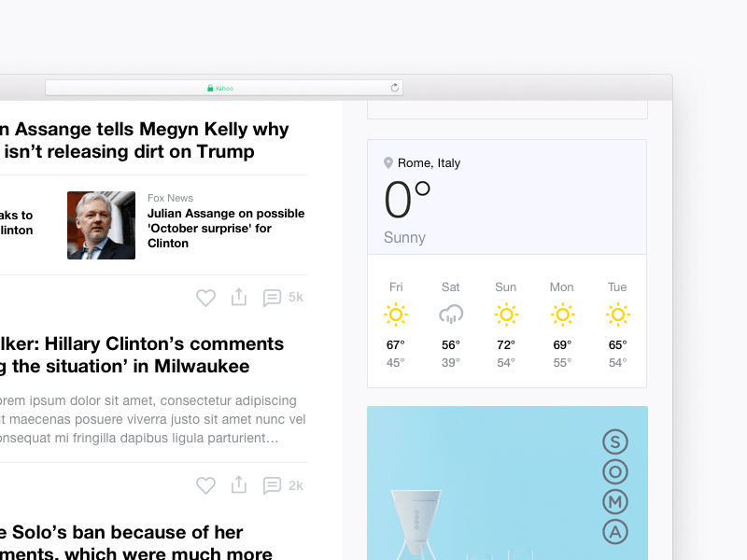Click the sunny icon under Sunday
This screenshot has height=560, width=747.
[506, 315]
